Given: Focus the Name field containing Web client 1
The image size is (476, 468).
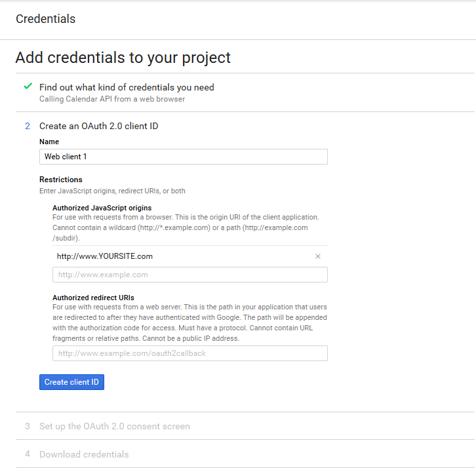Looking at the screenshot, I should [184, 157].
